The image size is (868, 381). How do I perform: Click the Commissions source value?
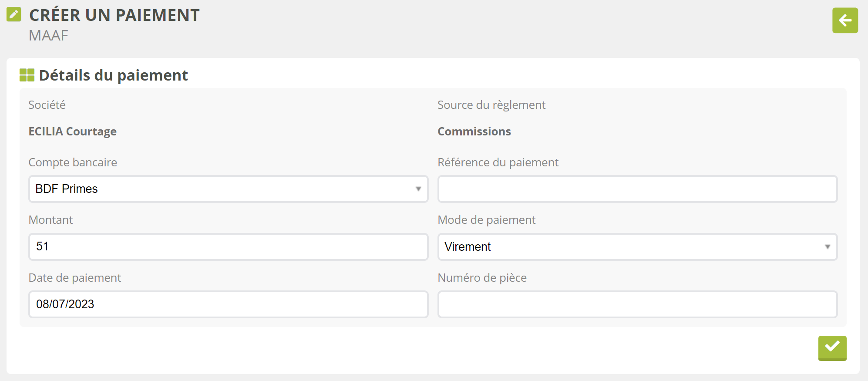coord(474,131)
